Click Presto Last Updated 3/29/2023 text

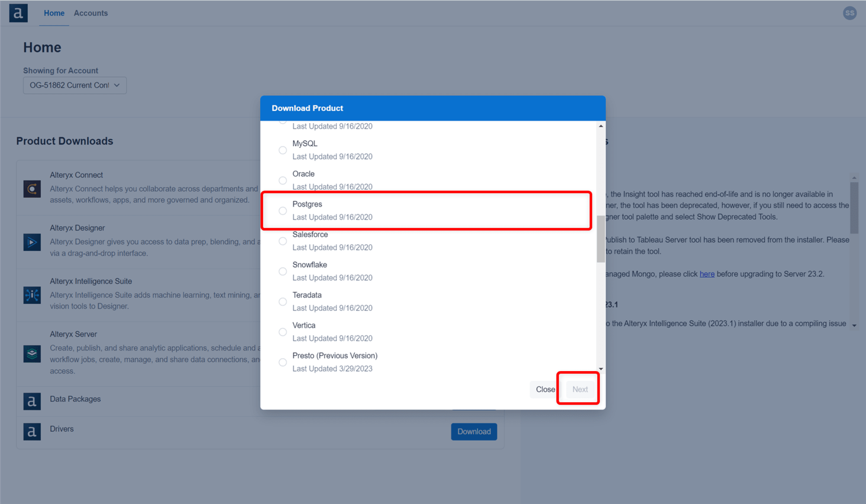click(x=333, y=369)
